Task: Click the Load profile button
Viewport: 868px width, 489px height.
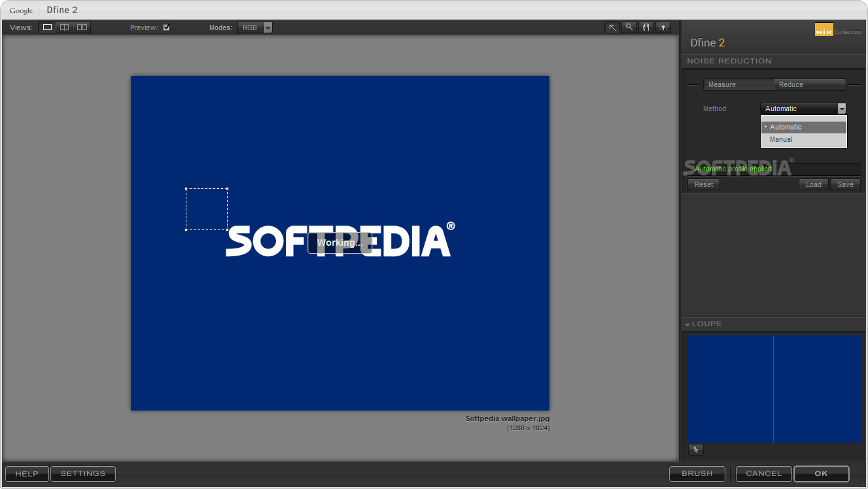Action: click(x=814, y=184)
